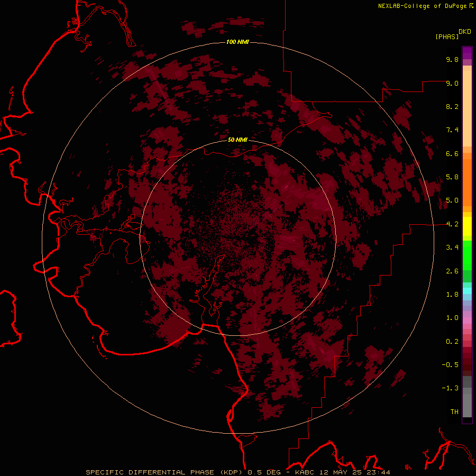Click the 9.0 scale value
The image size is (476, 476).
(452, 83)
